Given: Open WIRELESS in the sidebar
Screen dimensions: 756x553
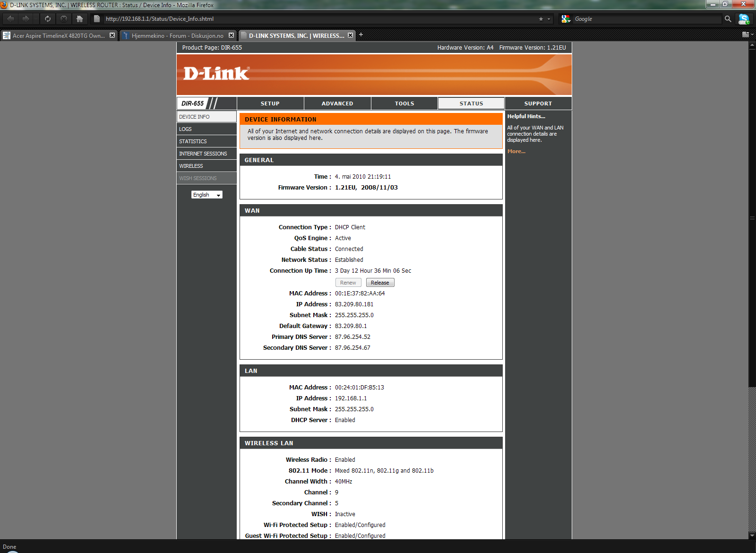Looking at the screenshot, I should point(206,166).
